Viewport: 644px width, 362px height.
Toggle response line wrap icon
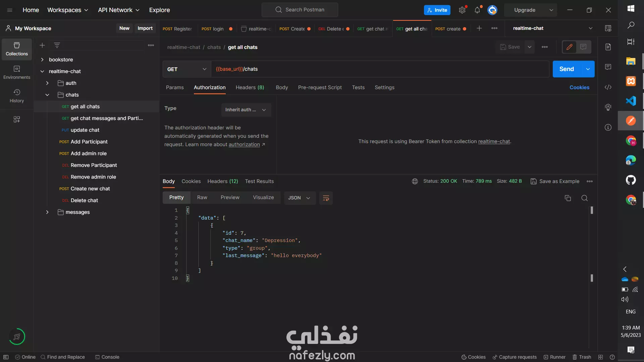coord(326,198)
